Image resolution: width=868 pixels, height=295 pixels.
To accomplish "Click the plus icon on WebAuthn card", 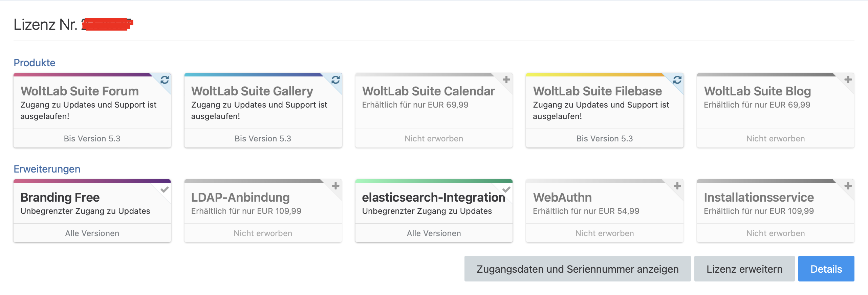I will [677, 186].
